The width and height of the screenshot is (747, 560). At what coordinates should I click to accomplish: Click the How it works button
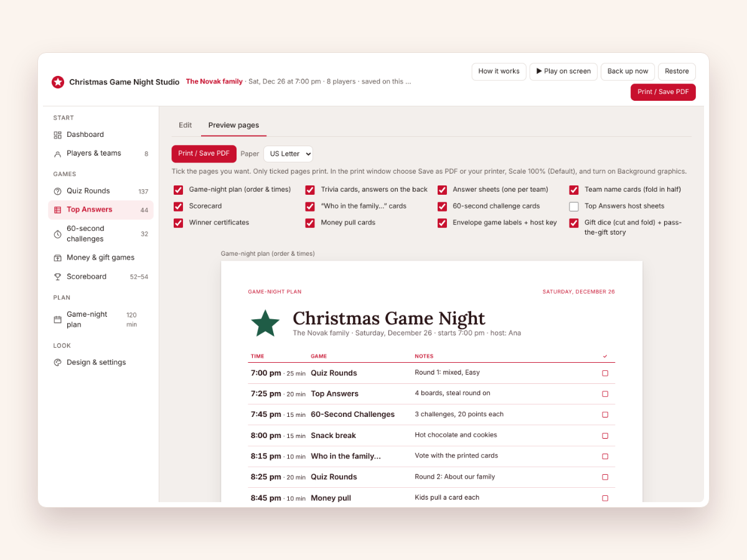[499, 72]
